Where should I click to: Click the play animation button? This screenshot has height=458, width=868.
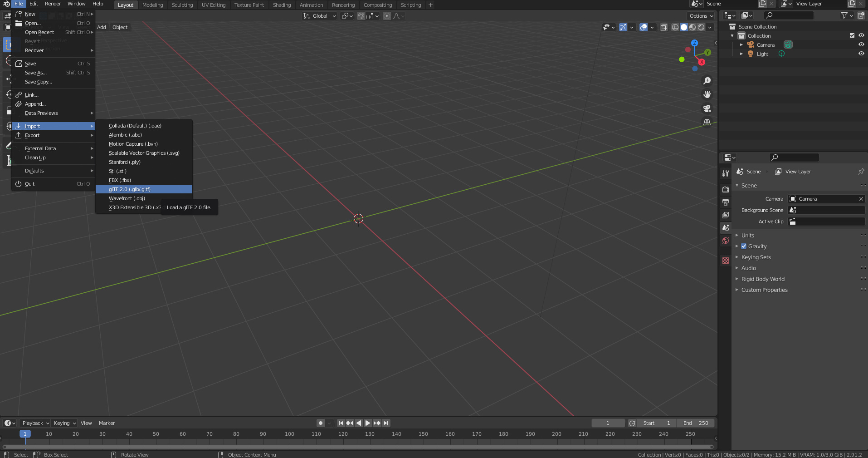368,423
